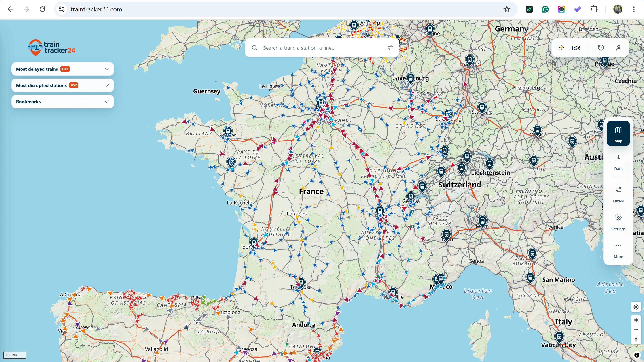Screen dimensions: 644x362
Task: Open the Chrome profile avatar
Action: tap(618, 9)
